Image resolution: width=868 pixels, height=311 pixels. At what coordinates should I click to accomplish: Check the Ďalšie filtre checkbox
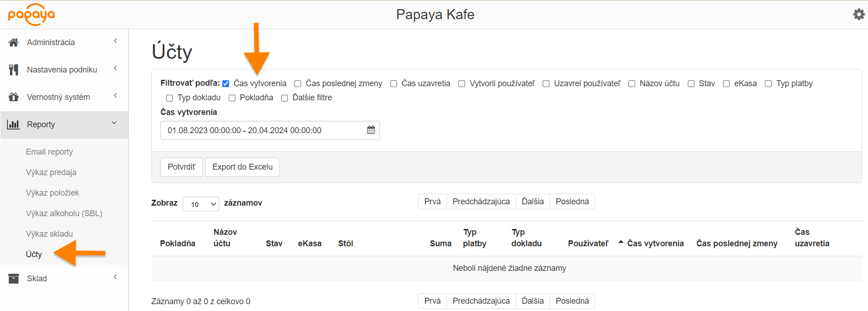(x=284, y=98)
